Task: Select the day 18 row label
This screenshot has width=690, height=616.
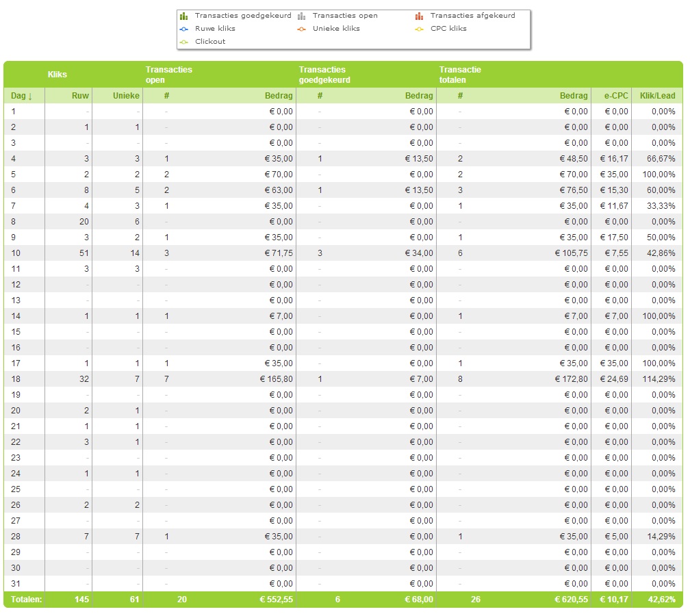Action: coord(15,379)
